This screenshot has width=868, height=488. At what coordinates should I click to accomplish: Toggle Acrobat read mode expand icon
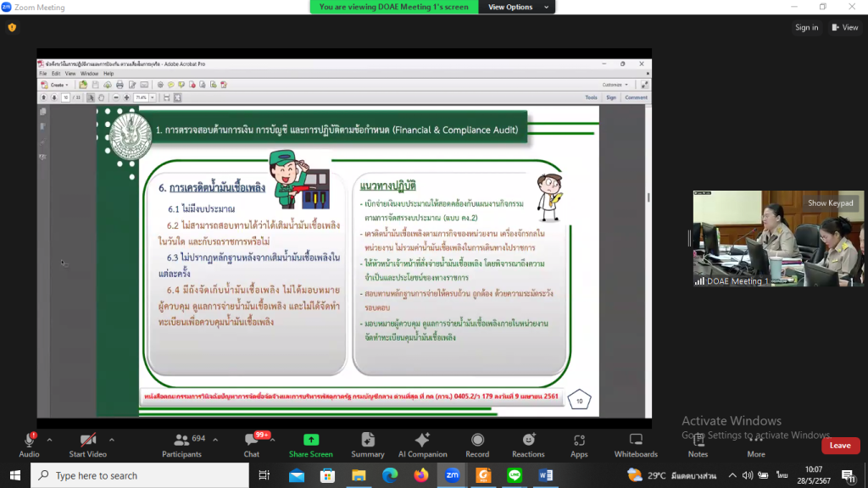click(x=644, y=85)
